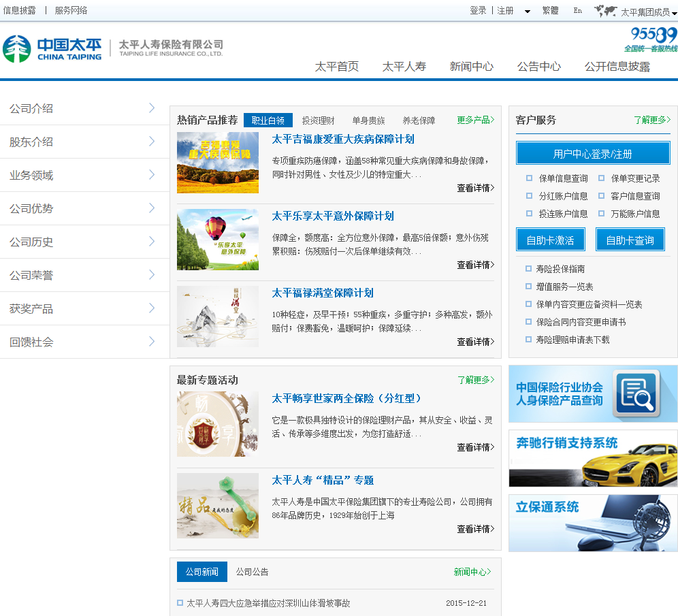Switch to the 单身贵族 product tab
This screenshot has height=616, width=678.
tap(368, 120)
